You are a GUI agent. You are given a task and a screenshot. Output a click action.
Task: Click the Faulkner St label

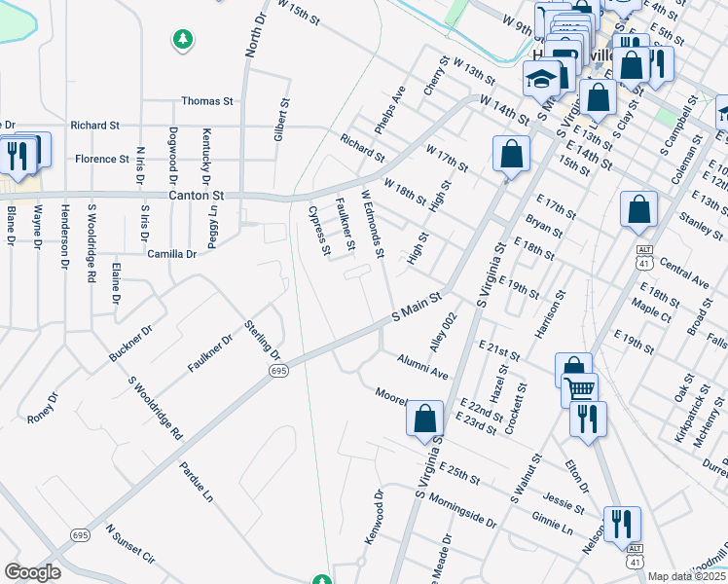(346, 224)
